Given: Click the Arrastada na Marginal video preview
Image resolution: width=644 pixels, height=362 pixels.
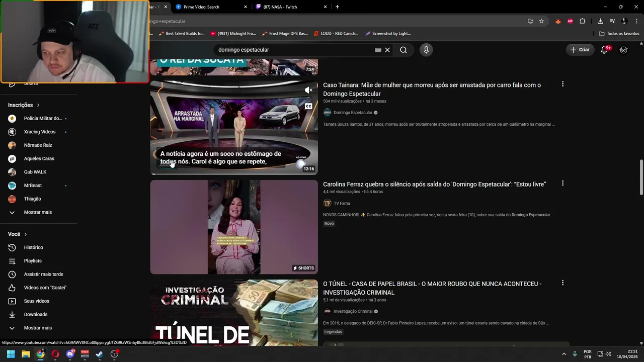Looking at the screenshot, I should click(x=234, y=128).
